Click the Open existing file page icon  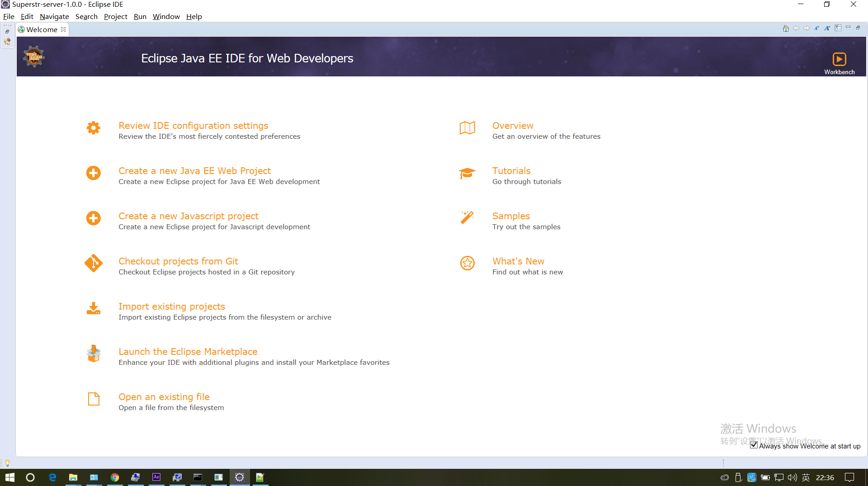point(94,399)
